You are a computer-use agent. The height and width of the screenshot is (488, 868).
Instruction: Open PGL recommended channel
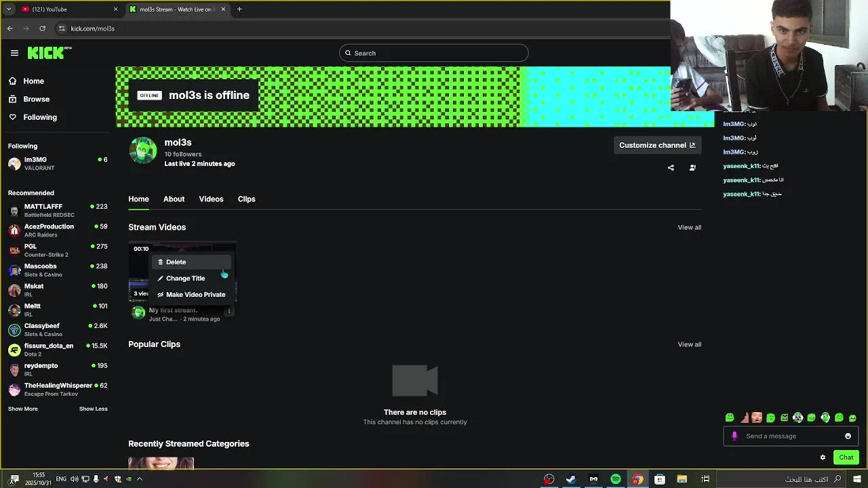tap(58, 250)
